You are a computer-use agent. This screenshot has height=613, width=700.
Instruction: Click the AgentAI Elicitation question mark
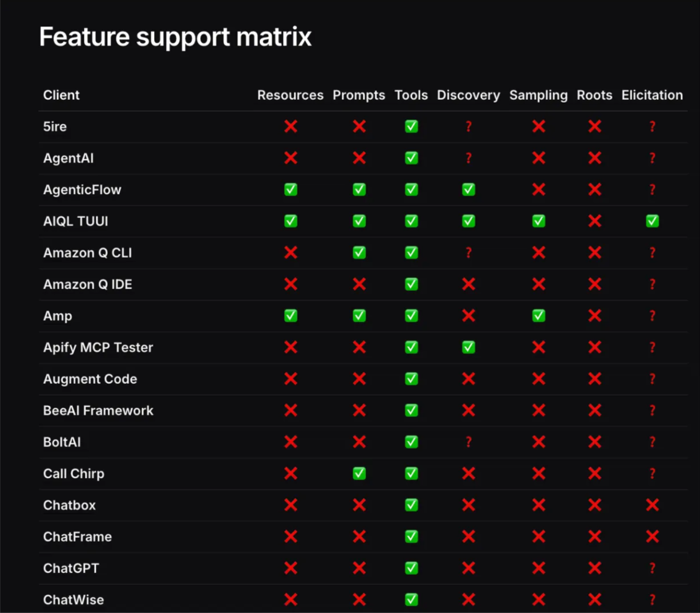coord(652,158)
